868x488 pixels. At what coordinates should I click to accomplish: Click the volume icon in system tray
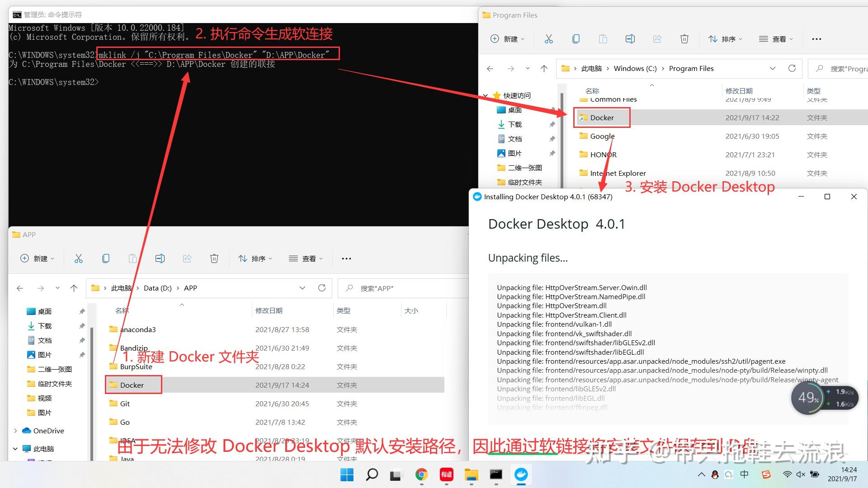tap(801, 474)
